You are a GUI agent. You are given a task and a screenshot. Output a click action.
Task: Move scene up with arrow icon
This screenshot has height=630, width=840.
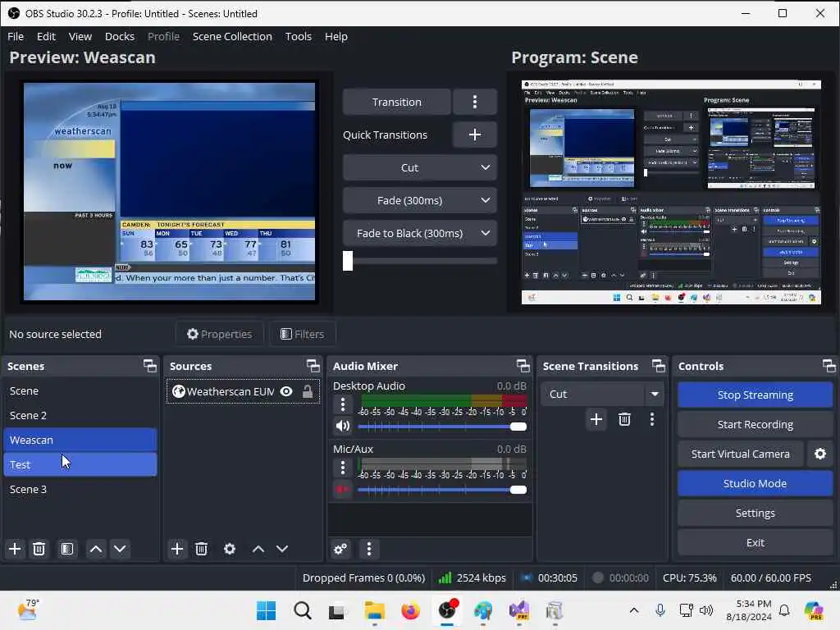(x=96, y=549)
